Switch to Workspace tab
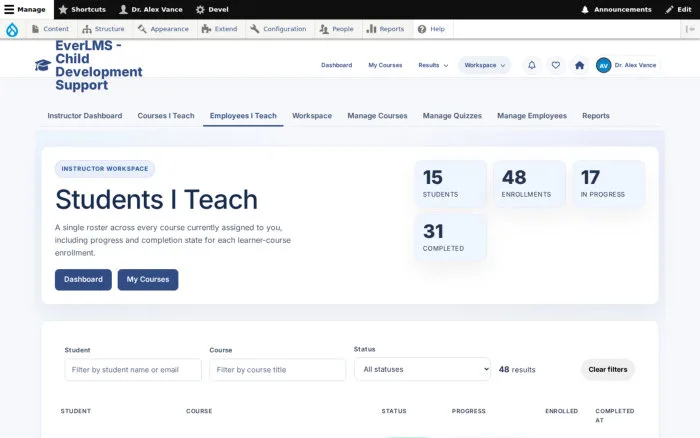The image size is (700, 438). click(312, 116)
